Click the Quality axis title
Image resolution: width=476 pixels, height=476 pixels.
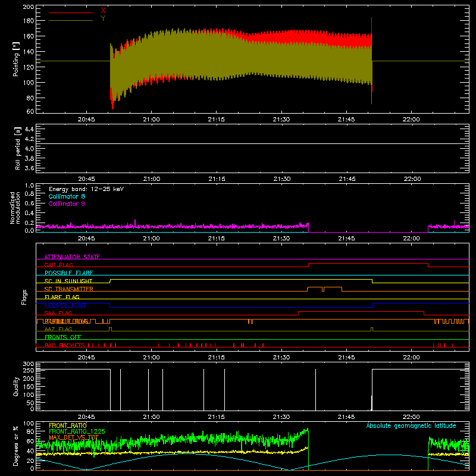pos(16,386)
